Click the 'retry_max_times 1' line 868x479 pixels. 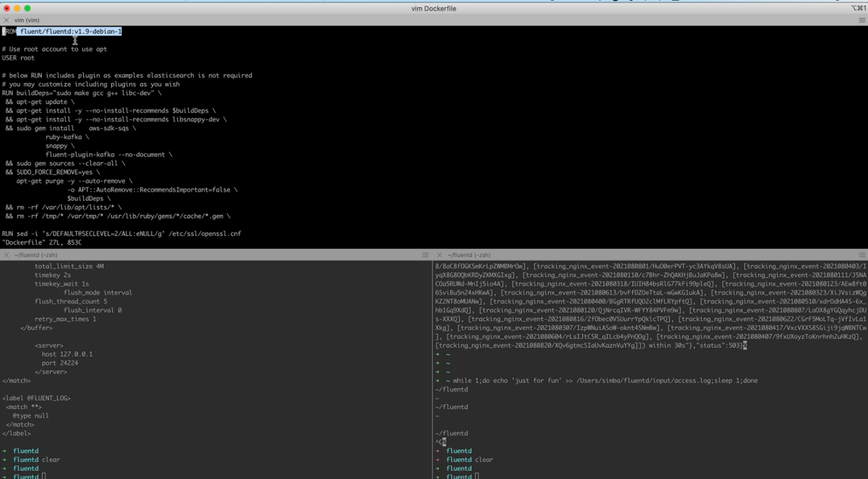(65, 319)
